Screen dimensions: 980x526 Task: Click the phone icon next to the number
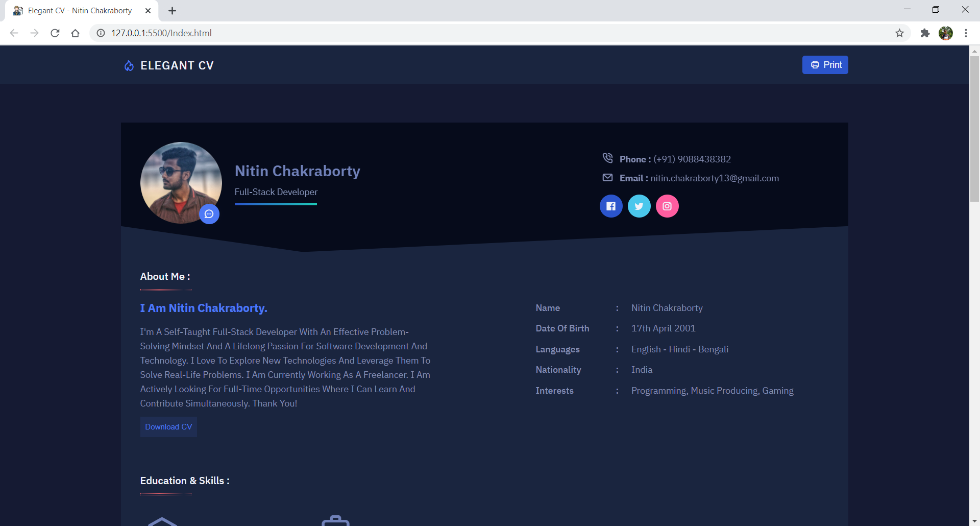(608, 158)
